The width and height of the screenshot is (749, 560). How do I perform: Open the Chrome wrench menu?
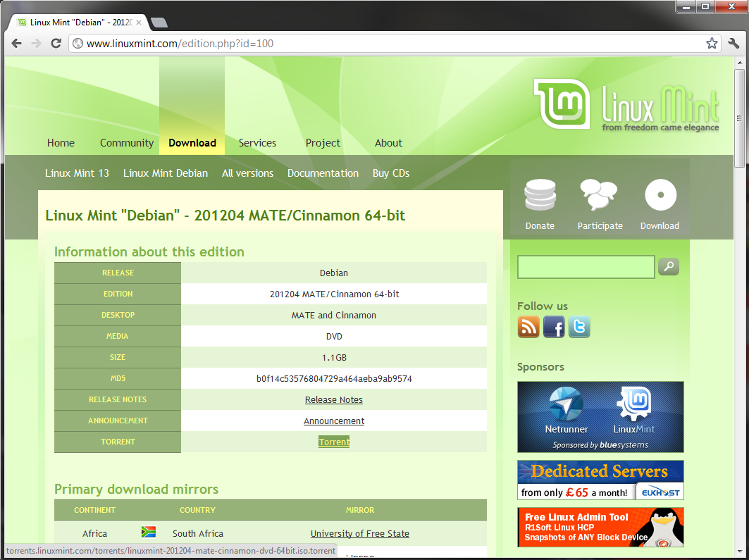[733, 44]
